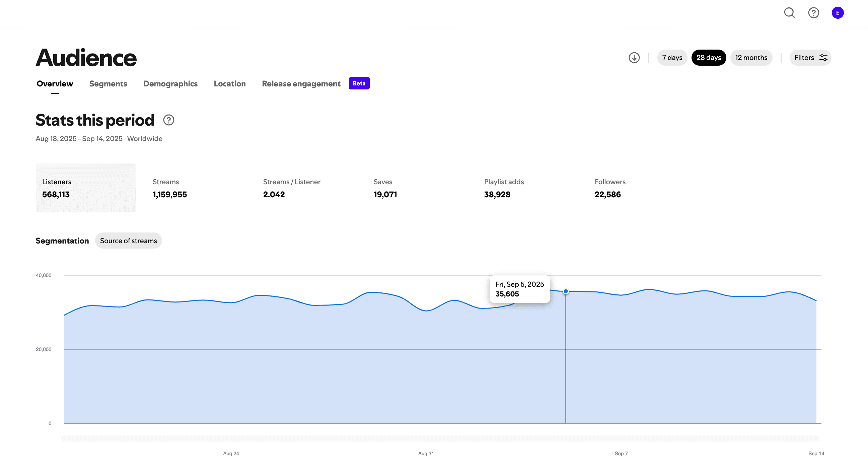Open the purple E profile avatar
This screenshot has height=475, width=868.
point(838,13)
